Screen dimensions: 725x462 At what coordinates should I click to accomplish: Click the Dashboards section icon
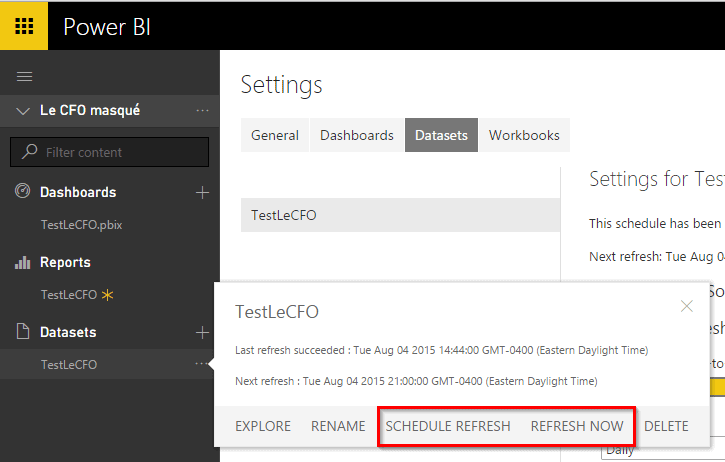point(23,192)
